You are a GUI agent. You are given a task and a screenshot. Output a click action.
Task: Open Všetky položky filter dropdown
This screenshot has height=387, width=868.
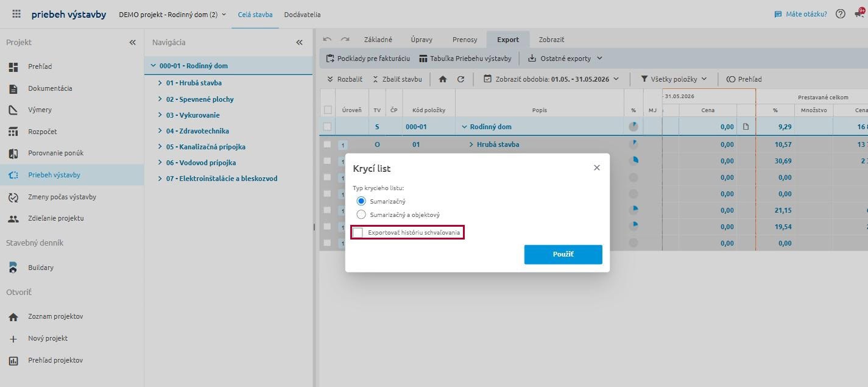click(674, 79)
